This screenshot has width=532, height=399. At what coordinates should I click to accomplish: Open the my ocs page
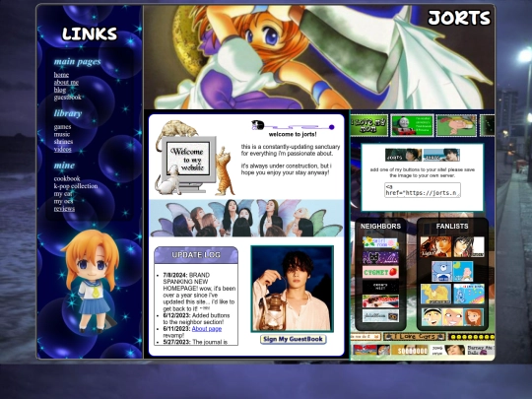63,201
